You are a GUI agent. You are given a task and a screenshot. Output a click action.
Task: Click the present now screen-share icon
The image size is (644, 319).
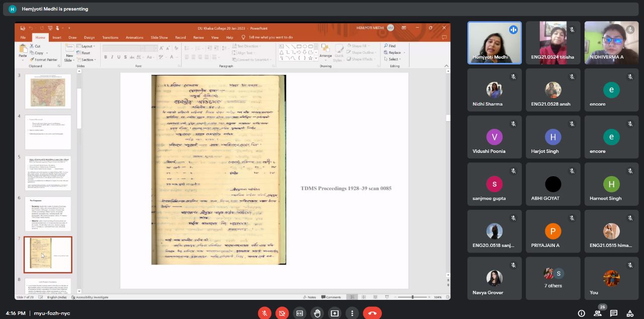pyautogui.click(x=335, y=313)
